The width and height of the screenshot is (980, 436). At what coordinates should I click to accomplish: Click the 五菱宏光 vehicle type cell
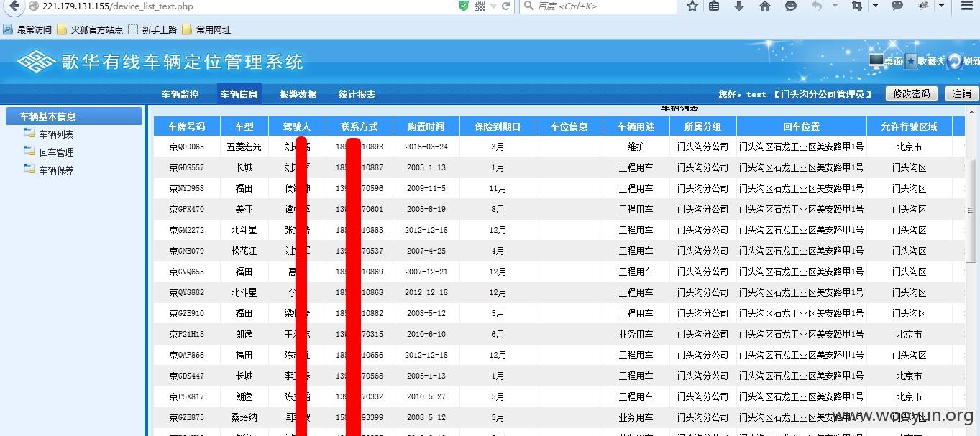click(244, 147)
